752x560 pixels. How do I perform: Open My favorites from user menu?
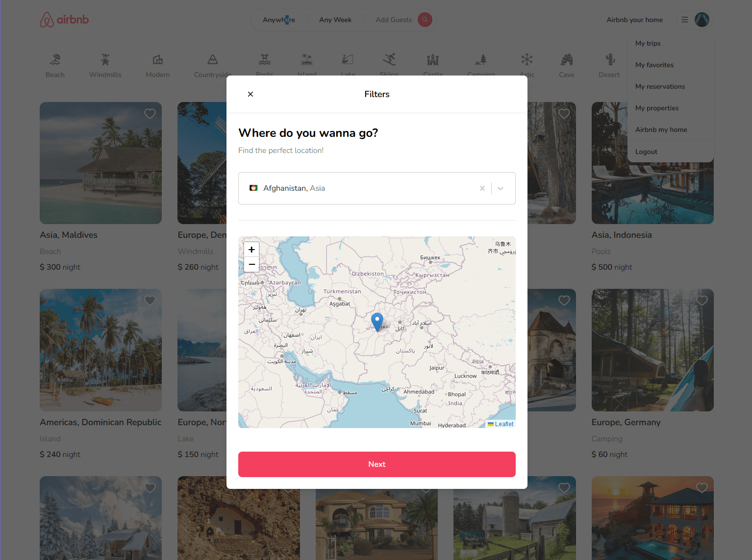(654, 65)
